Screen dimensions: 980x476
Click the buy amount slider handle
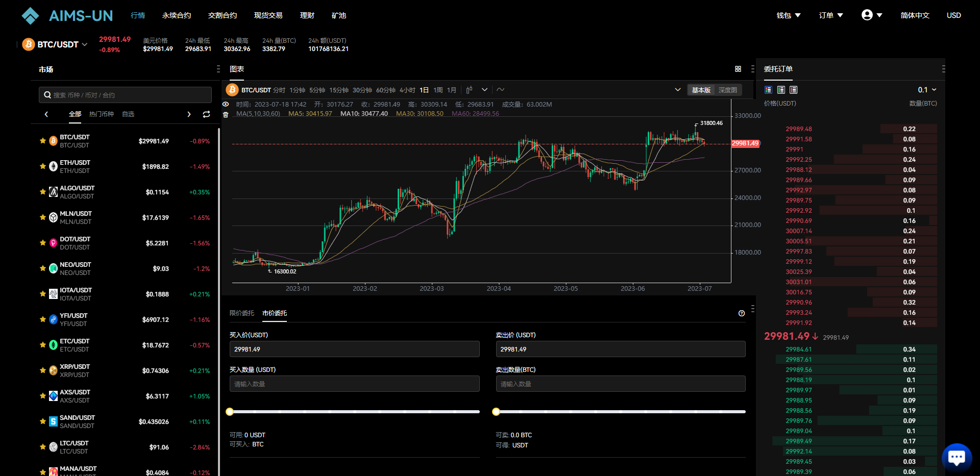pos(230,412)
